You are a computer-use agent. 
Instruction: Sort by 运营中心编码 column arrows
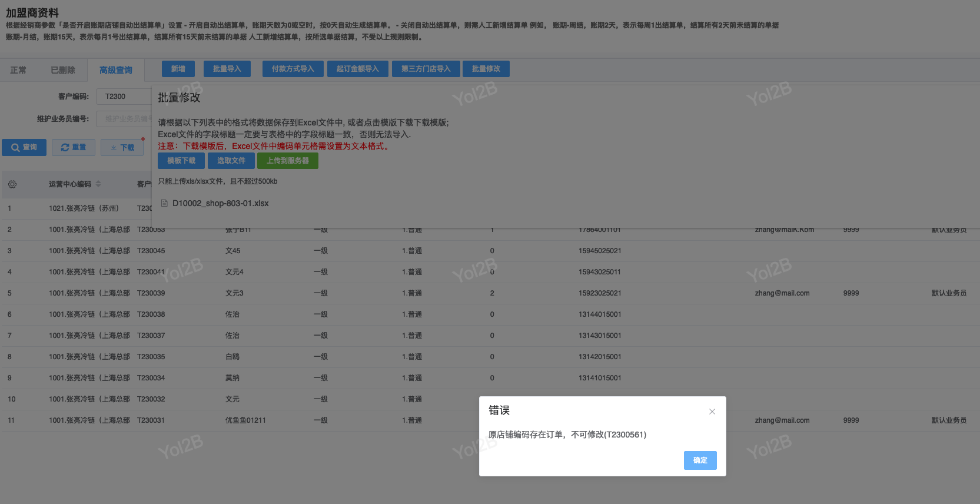98,184
